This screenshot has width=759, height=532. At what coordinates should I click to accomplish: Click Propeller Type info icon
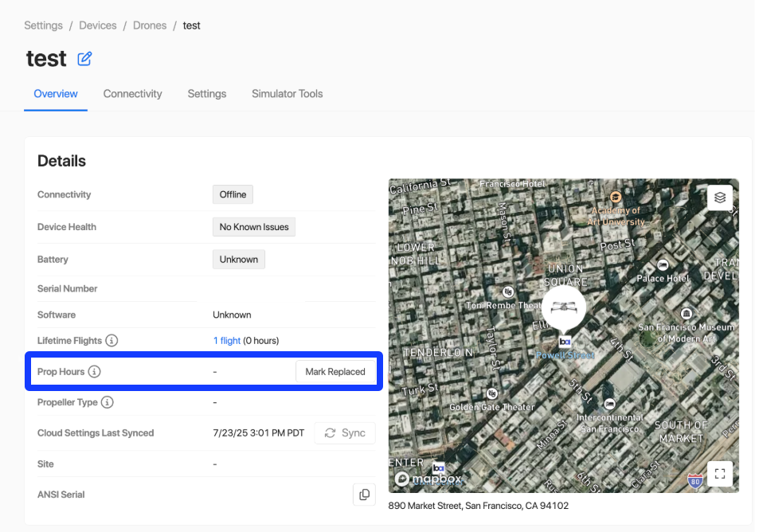point(108,402)
